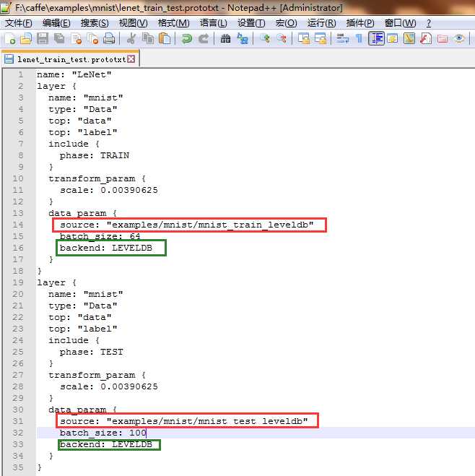475x476 pixels.
Task: Open the 宏(O) menu
Action: click(x=287, y=23)
